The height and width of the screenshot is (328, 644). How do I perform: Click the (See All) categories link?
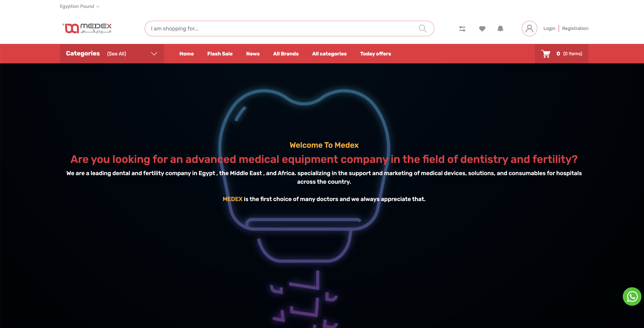point(116,54)
